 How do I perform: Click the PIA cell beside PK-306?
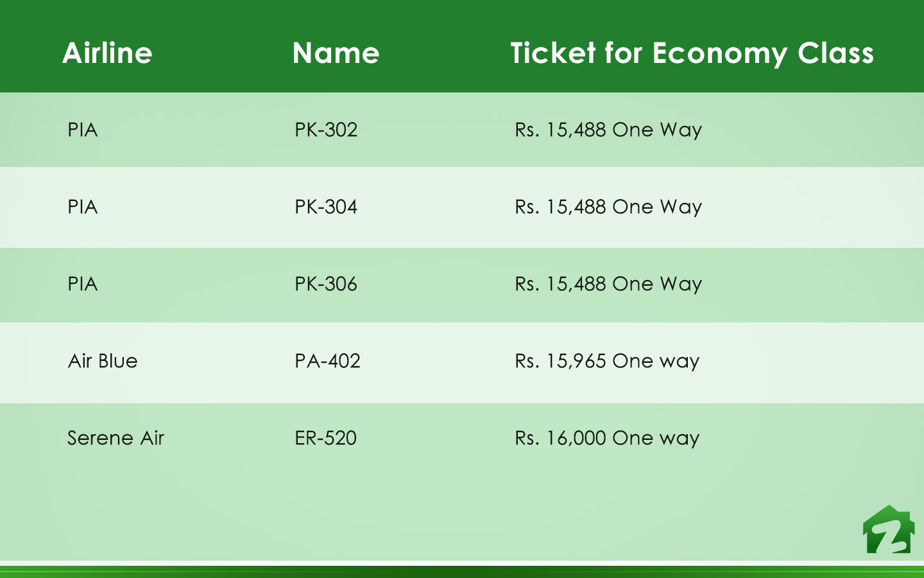83,284
